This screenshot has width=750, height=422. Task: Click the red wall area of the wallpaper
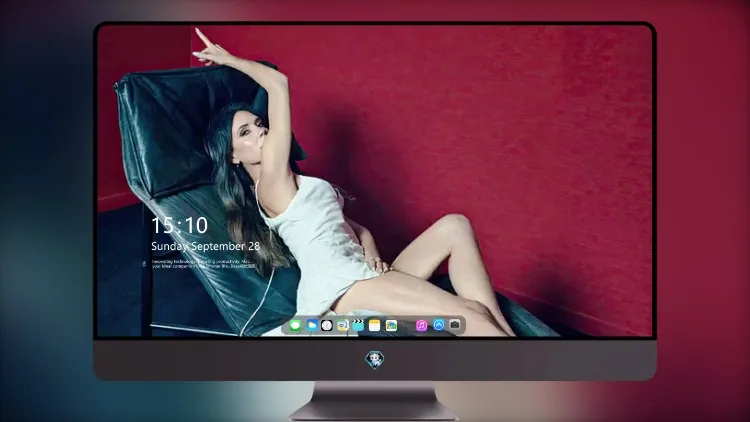[x=502, y=120]
